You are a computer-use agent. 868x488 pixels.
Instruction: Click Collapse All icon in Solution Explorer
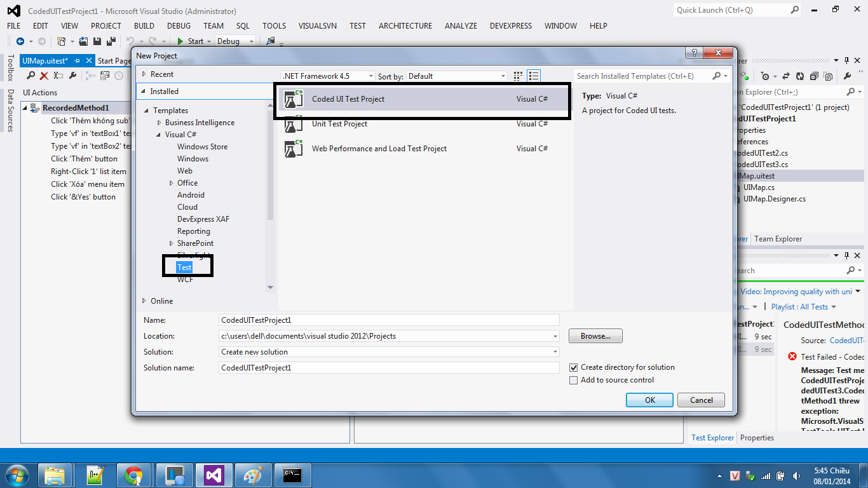coord(814,76)
